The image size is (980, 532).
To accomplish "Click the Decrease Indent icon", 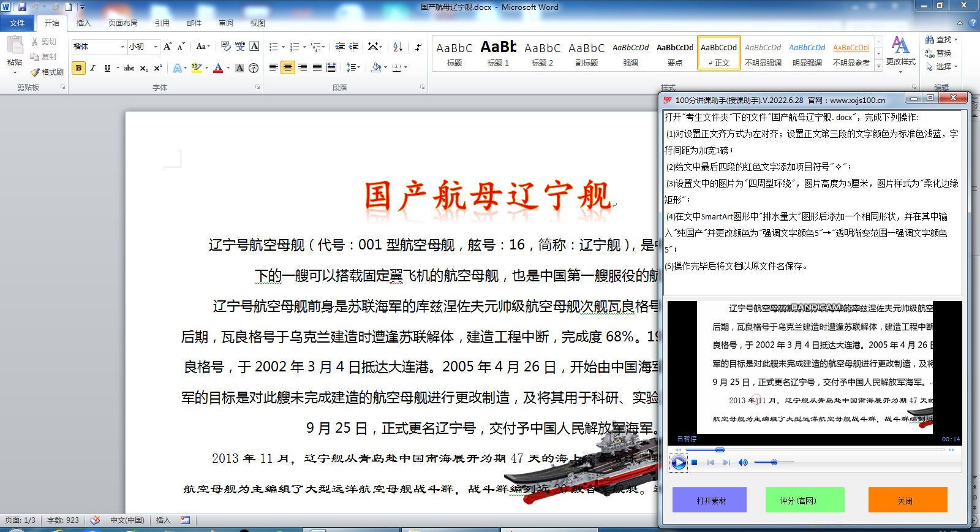I will coord(340,47).
